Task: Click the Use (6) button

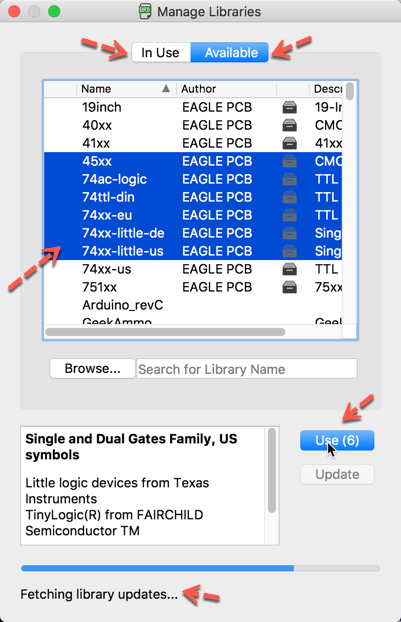Action: coord(337,440)
